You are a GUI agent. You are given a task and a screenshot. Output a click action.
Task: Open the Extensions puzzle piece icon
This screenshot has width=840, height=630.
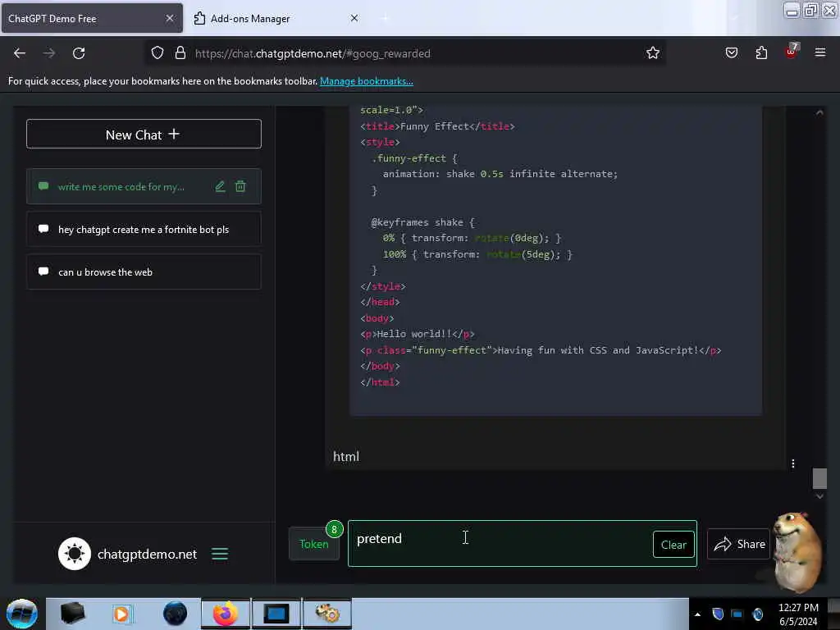[x=761, y=53]
